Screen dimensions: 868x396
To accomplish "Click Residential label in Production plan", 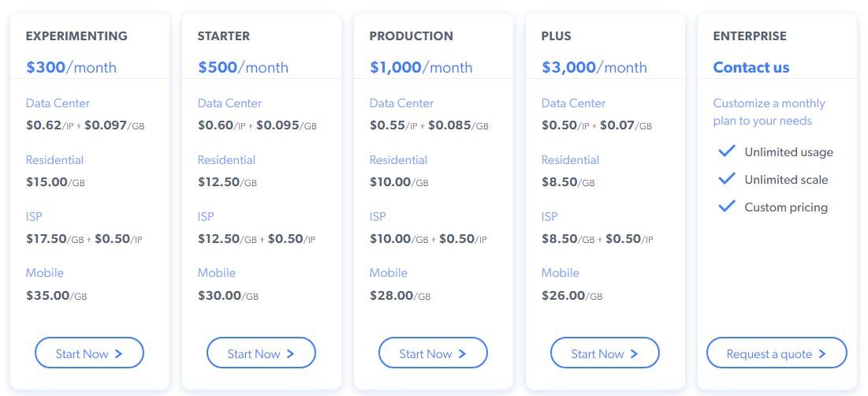I will [x=398, y=159].
